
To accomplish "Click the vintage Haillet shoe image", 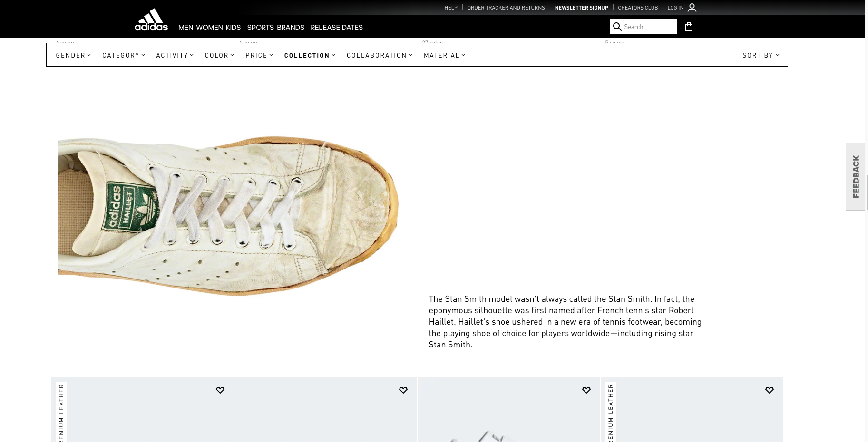I will coord(228,216).
